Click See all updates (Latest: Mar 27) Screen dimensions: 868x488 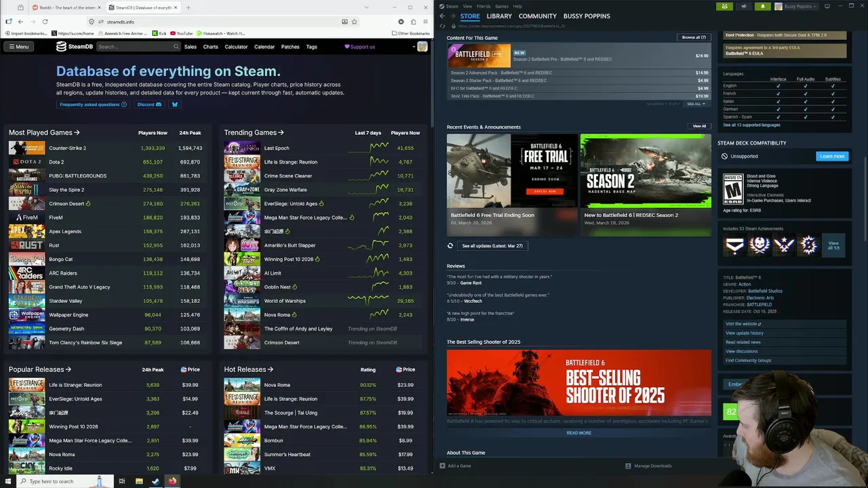492,245
